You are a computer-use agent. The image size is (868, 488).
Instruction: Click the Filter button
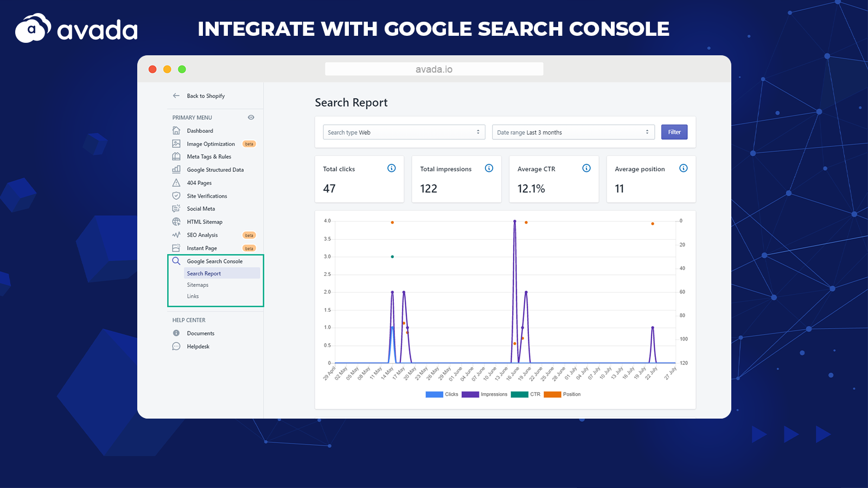(x=674, y=132)
